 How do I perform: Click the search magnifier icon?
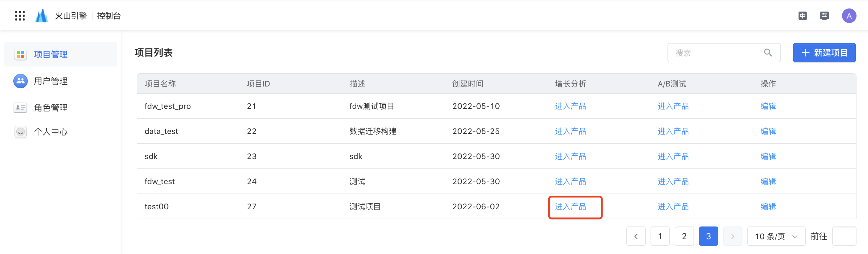768,53
